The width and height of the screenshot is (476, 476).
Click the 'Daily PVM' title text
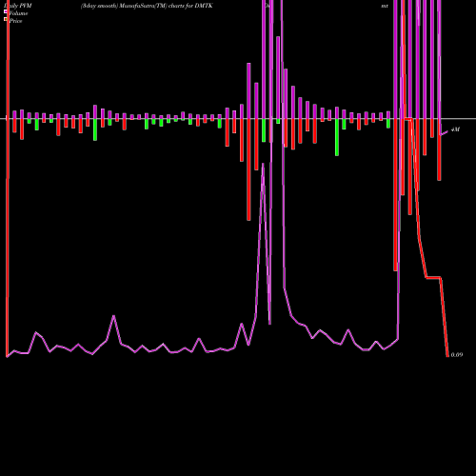18,6
